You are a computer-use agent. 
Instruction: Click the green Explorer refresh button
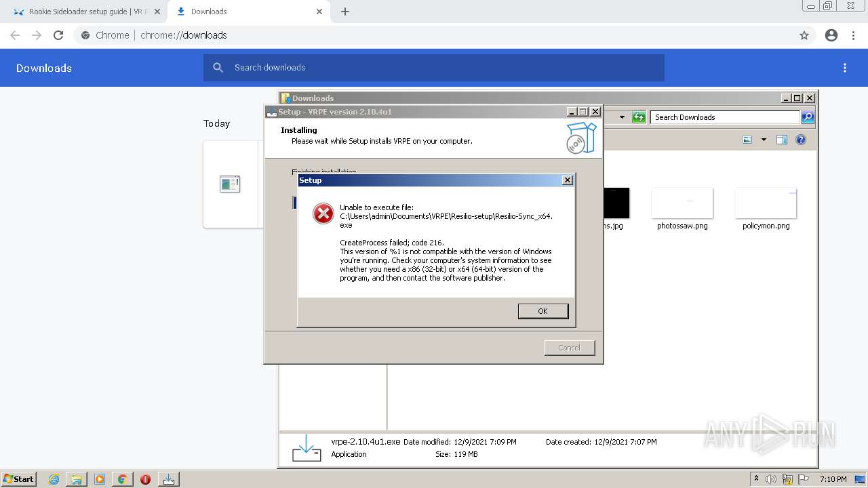tap(639, 117)
